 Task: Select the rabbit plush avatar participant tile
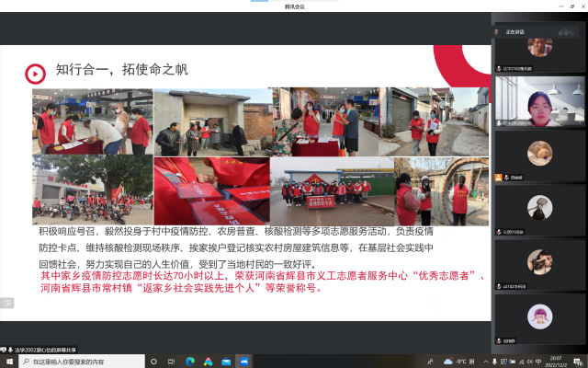538,155
